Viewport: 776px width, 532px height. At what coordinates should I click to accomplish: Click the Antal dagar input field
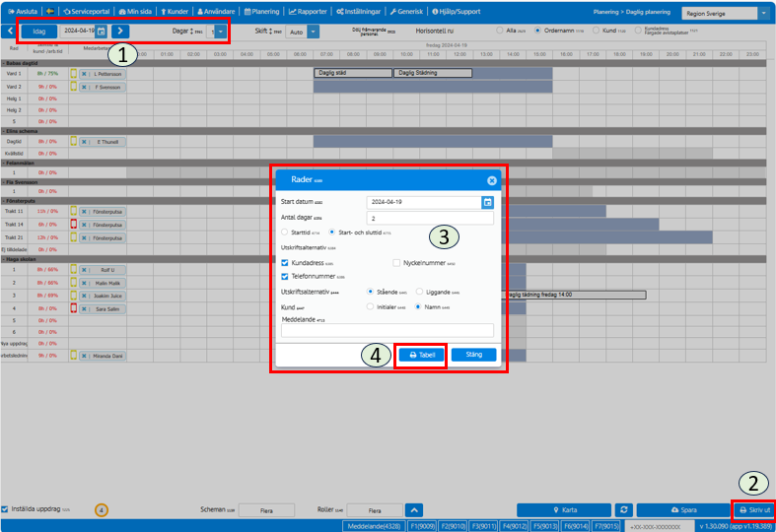click(x=430, y=218)
